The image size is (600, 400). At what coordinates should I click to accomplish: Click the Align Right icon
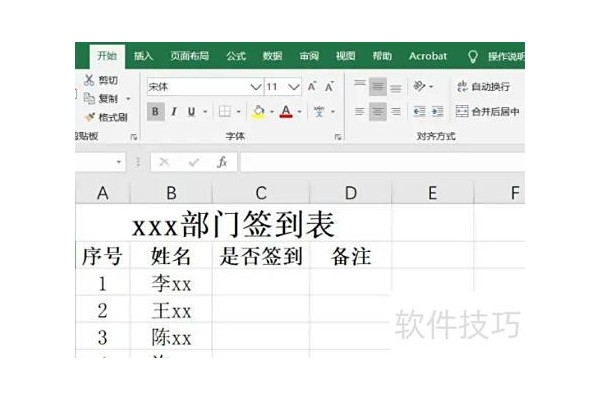click(x=396, y=111)
